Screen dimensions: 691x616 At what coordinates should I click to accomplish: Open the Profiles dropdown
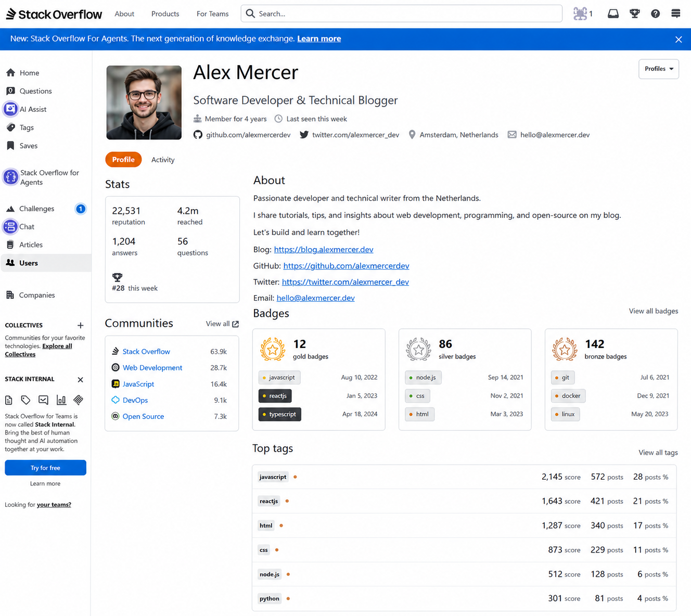coord(658,69)
